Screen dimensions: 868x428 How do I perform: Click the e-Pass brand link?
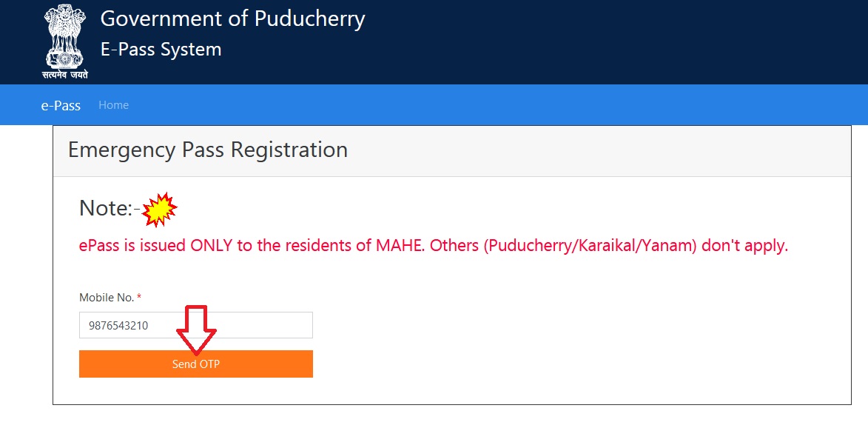tap(61, 105)
